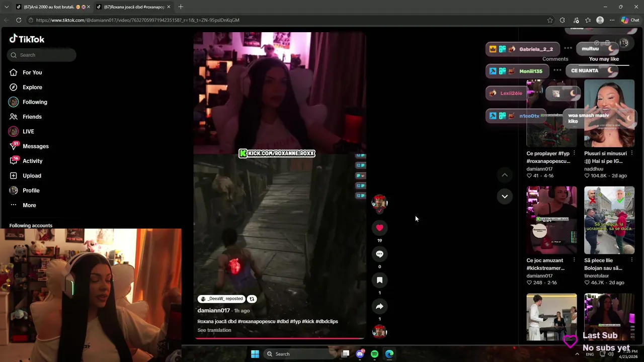Click the taskbar Search box
The height and width of the screenshot is (362, 644).
(x=299, y=354)
